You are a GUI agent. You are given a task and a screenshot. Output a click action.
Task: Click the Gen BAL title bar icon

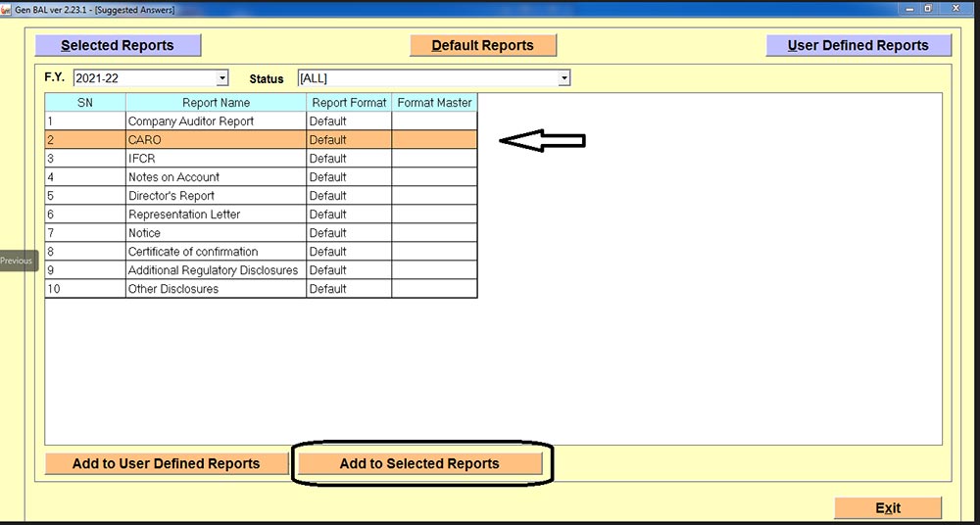pyautogui.click(x=6, y=10)
